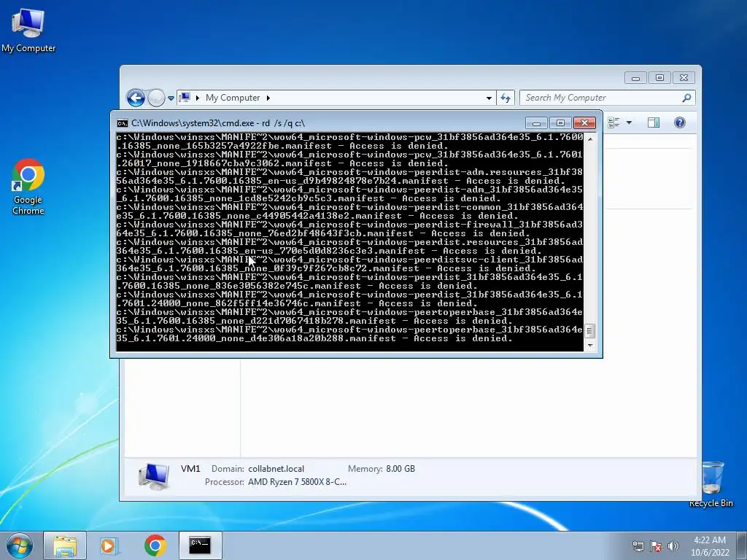747x560 pixels.
Task: Go back in My Computer explorer window
Action: click(x=136, y=98)
